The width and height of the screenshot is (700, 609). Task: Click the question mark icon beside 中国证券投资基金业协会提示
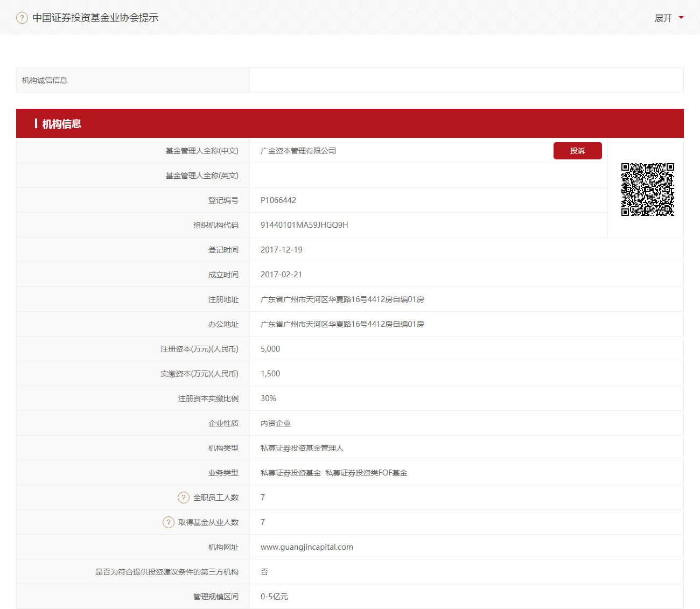tap(22, 18)
